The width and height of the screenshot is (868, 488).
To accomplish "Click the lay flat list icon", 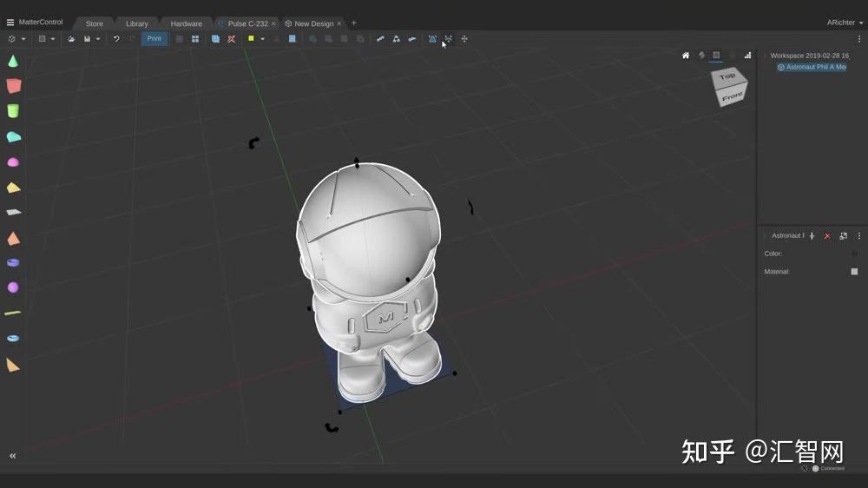I will (x=180, y=39).
